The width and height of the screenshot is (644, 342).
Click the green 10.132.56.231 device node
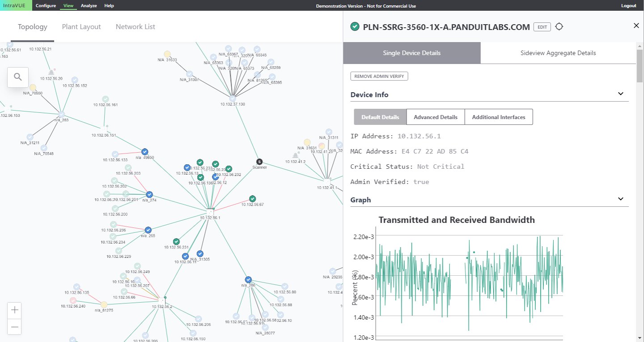[x=176, y=242]
